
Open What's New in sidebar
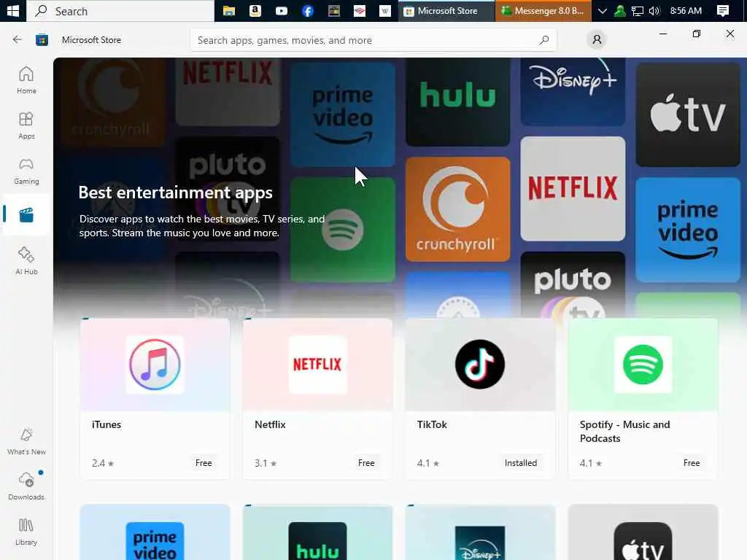click(x=26, y=441)
